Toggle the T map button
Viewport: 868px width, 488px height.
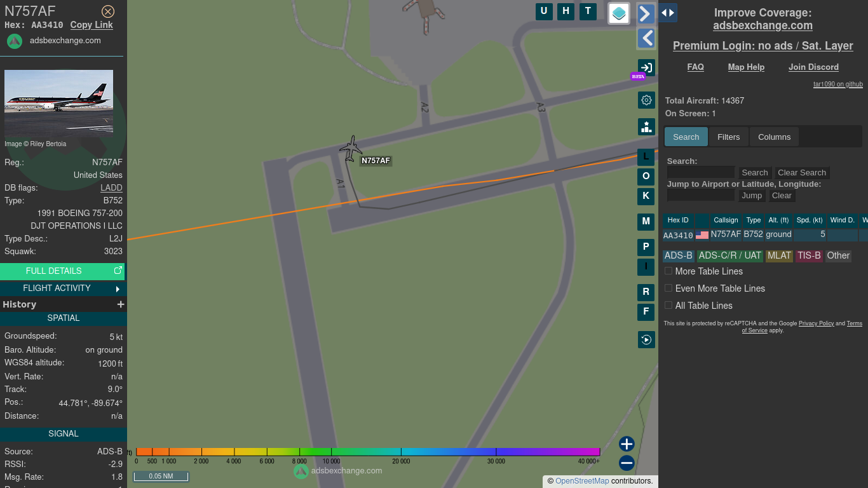click(x=588, y=11)
